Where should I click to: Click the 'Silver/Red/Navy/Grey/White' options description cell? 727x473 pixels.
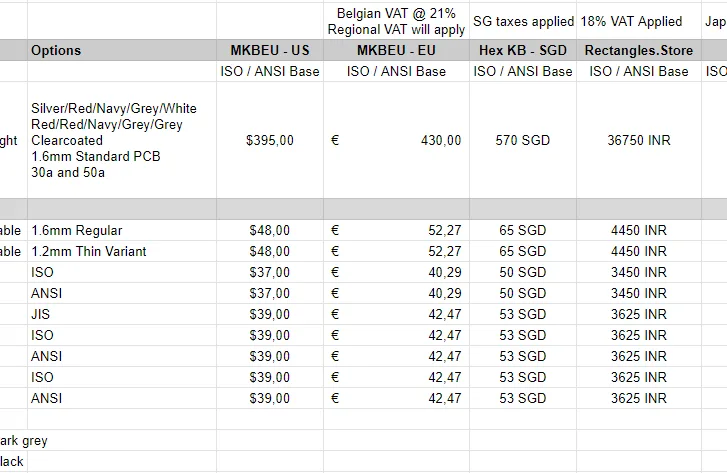(121, 140)
